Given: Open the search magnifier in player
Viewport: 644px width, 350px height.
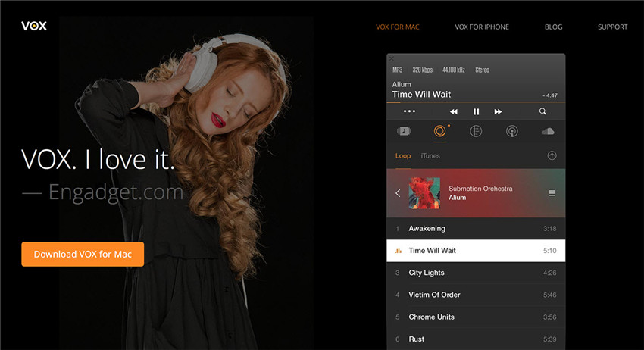Looking at the screenshot, I should pos(542,111).
